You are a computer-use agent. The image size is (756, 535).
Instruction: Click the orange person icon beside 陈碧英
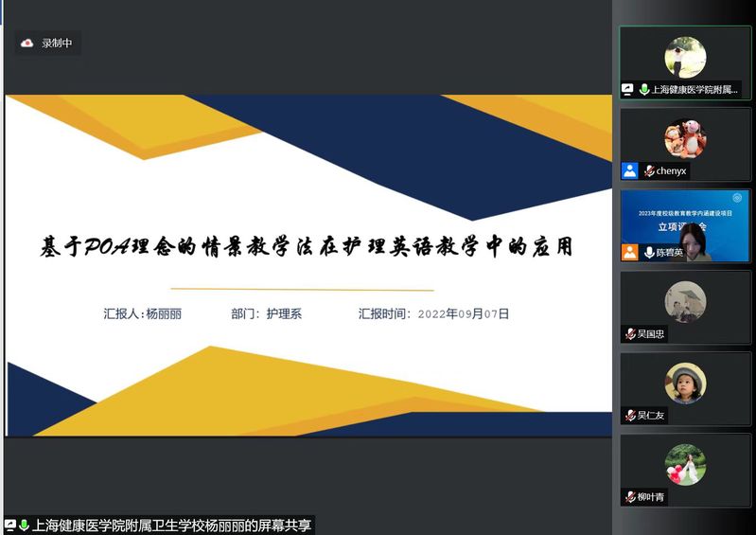[x=629, y=253]
